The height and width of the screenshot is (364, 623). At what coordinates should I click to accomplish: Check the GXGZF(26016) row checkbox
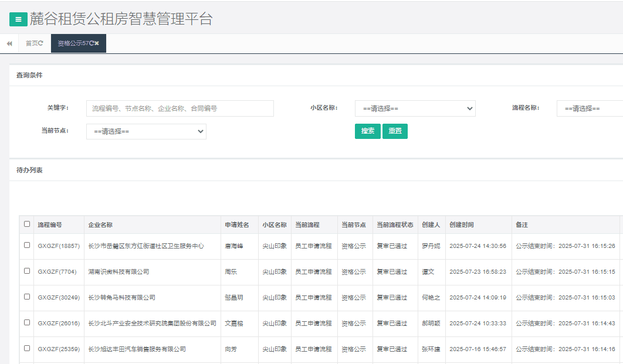(x=27, y=322)
